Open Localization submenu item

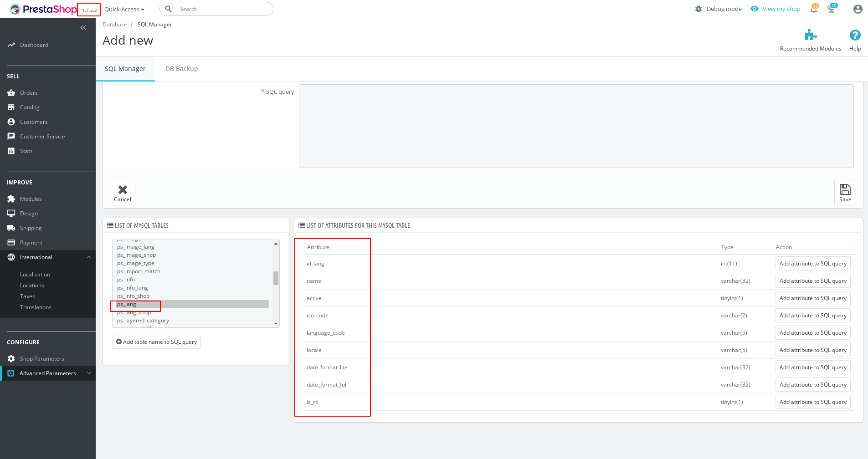35,275
